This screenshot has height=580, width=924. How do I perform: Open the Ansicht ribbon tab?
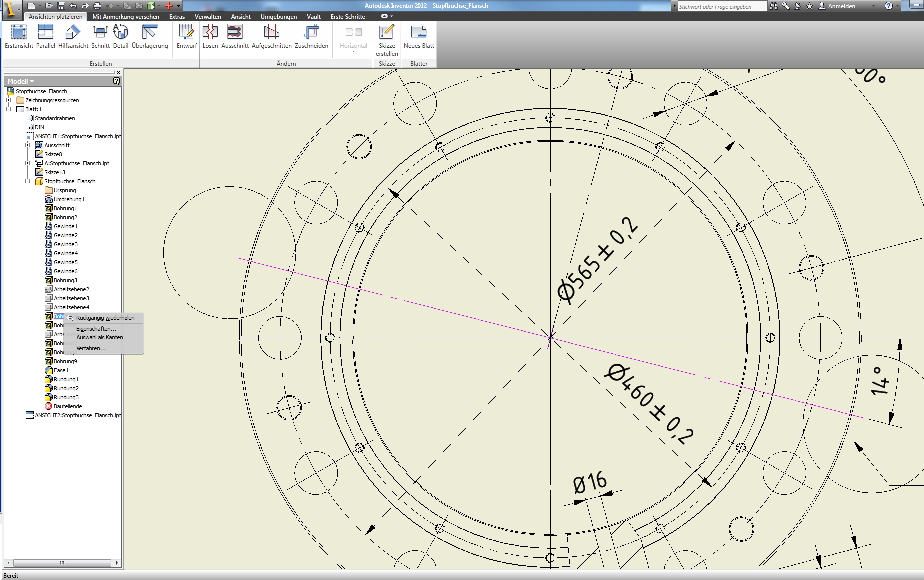click(x=241, y=16)
